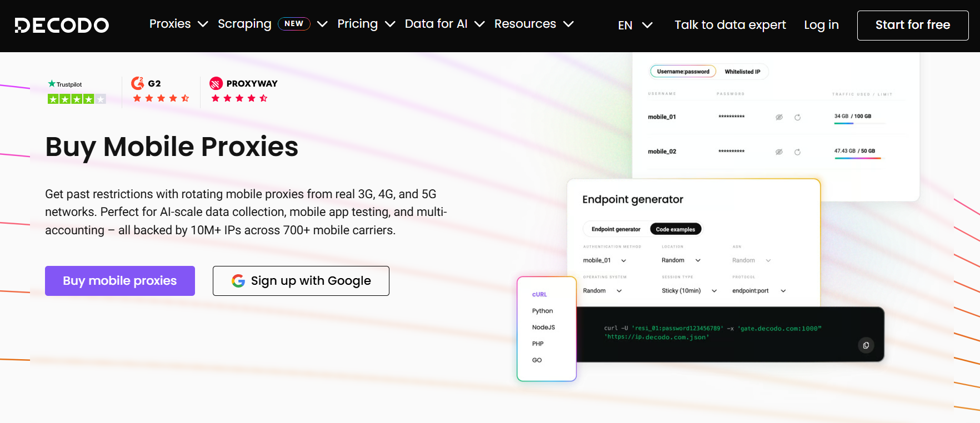This screenshot has height=423, width=980.
Task: Expand the Proxies navigation menu
Action: pyautogui.click(x=178, y=24)
